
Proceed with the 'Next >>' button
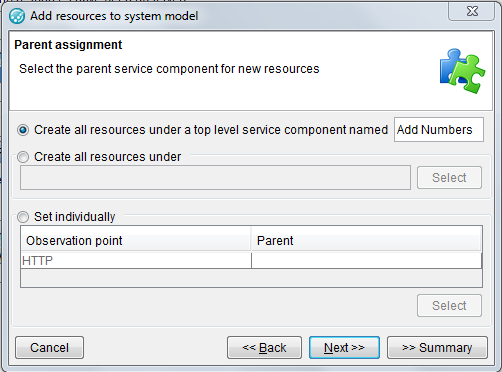tap(344, 348)
